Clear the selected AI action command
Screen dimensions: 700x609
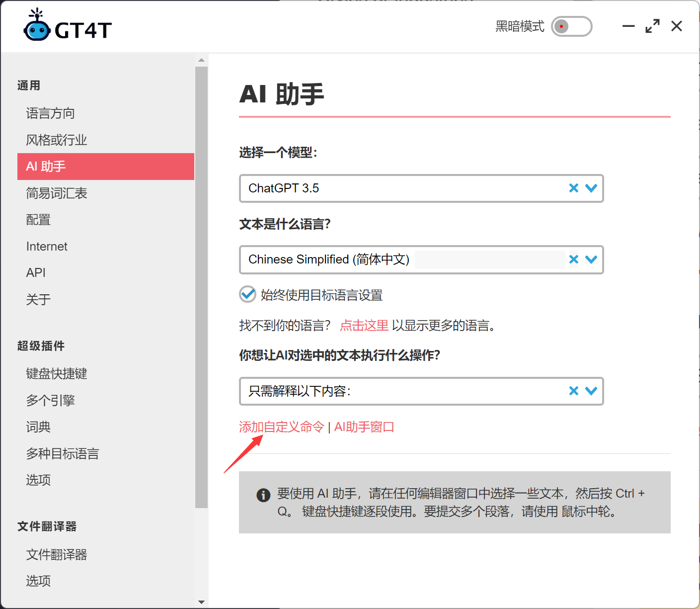tap(574, 391)
